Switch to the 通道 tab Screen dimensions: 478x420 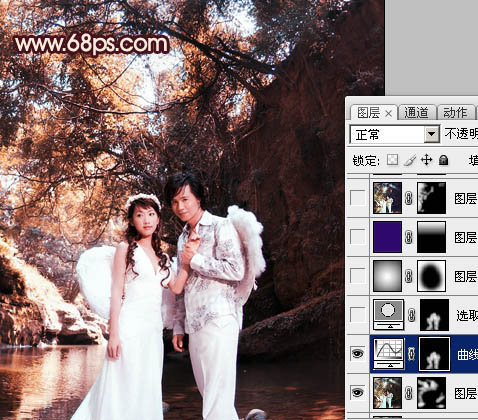pos(417,113)
